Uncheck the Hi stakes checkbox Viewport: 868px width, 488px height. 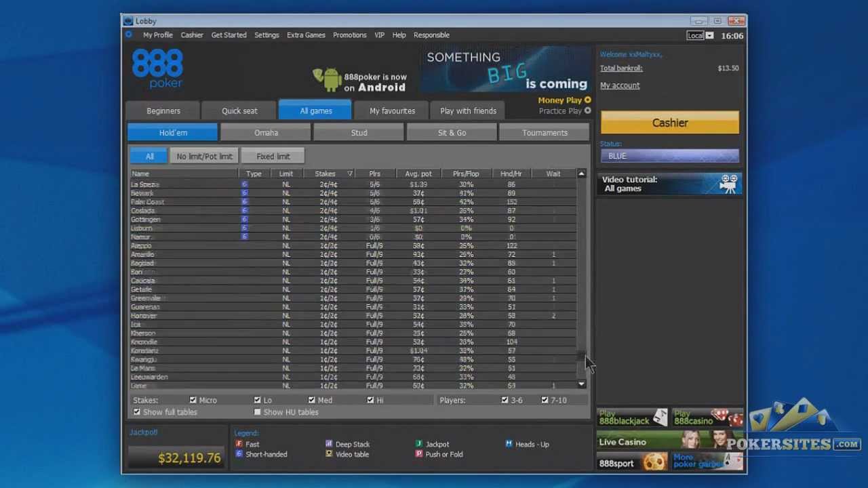click(370, 400)
